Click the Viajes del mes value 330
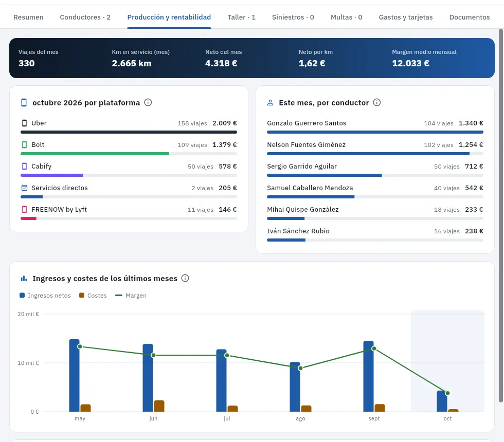The width and height of the screenshot is (504, 442). tap(26, 63)
